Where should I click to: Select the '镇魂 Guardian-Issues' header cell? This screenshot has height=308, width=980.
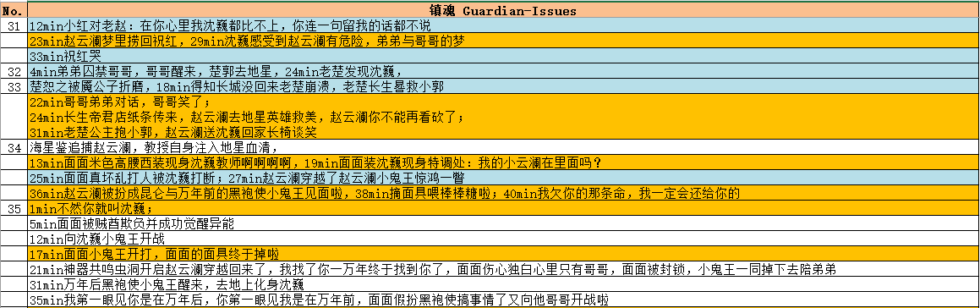(503, 11)
